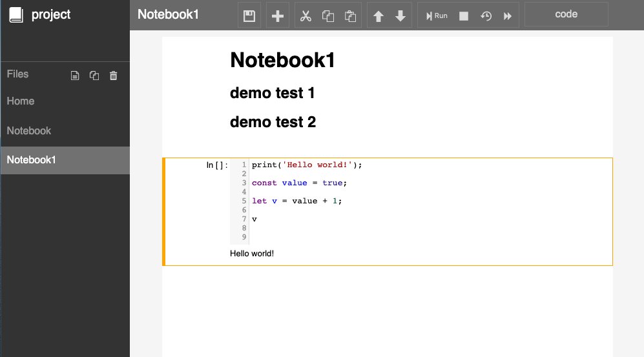644x357 pixels.
Task: Click the In [ ]: cell prompt
Action: click(217, 165)
